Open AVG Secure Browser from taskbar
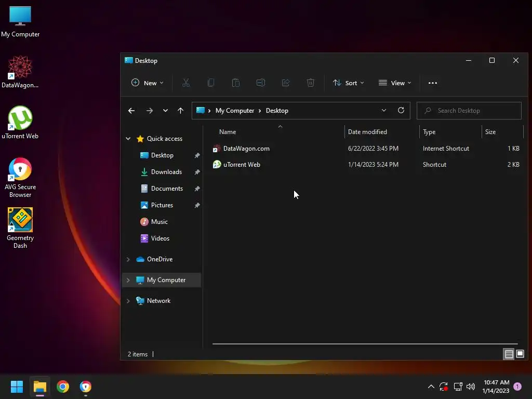Screen dimensions: 532x399 pos(86,387)
